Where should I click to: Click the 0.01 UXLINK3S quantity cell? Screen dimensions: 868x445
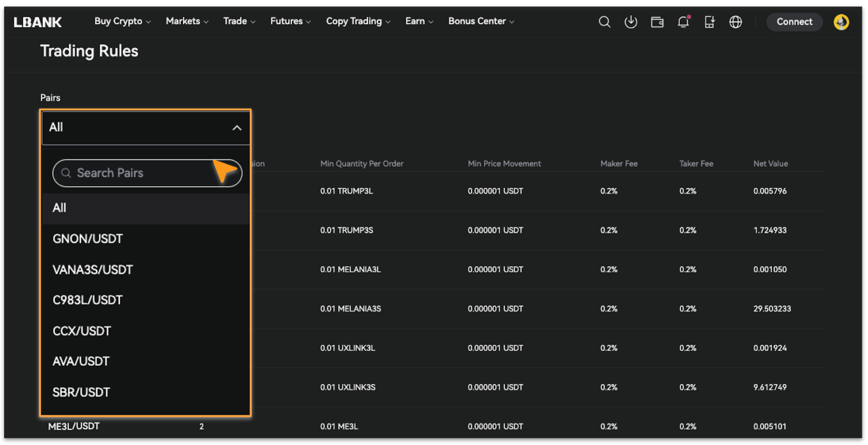348,387
